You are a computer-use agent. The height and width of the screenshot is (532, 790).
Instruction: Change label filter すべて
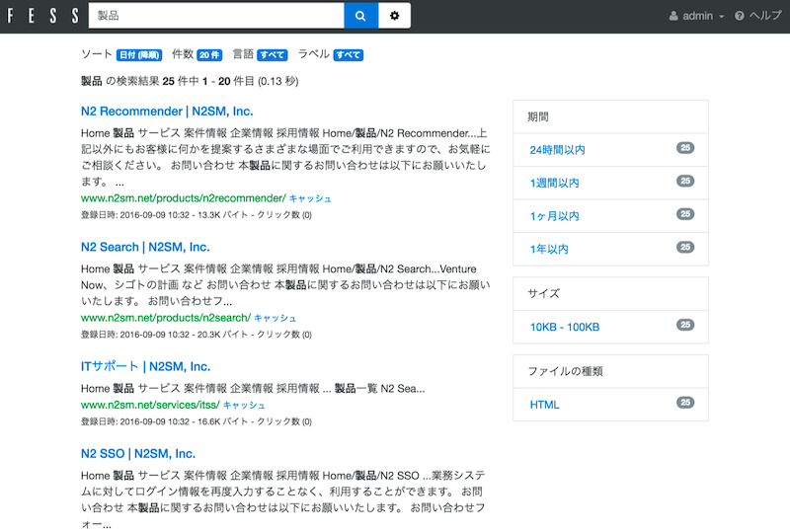pos(348,55)
